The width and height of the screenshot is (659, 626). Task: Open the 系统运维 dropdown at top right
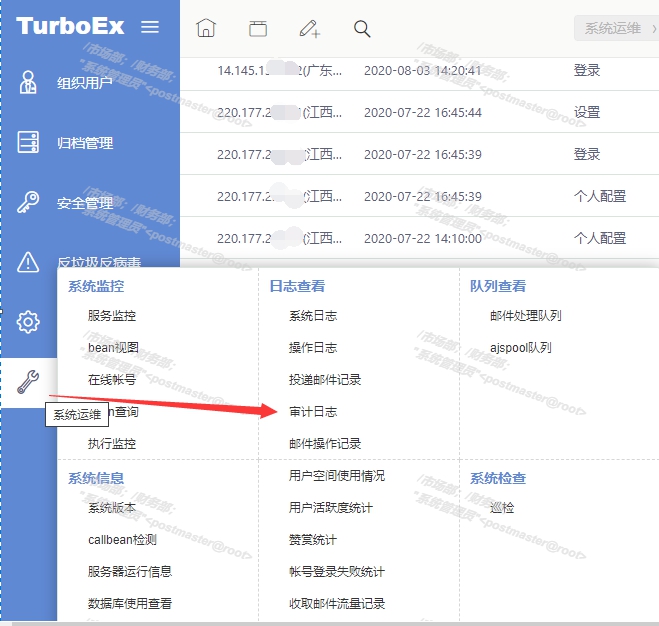tap(616, 29)
